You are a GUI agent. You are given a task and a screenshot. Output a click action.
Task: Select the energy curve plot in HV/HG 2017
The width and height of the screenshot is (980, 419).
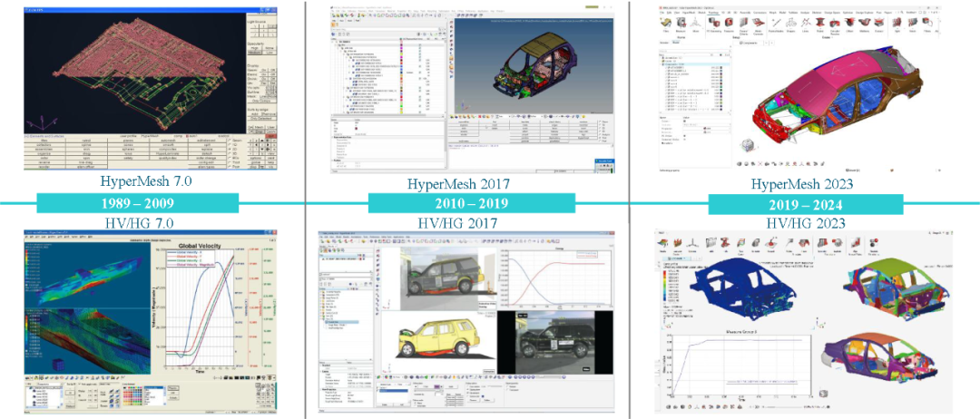click(x=557, y=277)
